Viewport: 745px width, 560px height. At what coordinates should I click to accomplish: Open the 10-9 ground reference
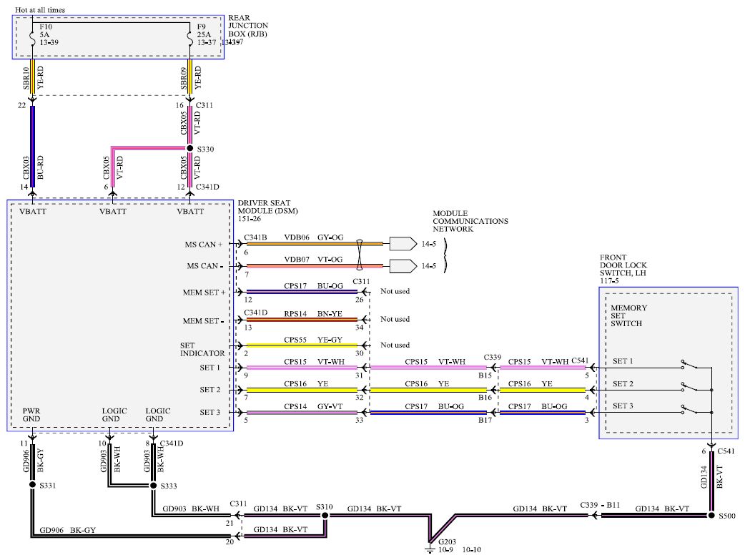[445, 549]
